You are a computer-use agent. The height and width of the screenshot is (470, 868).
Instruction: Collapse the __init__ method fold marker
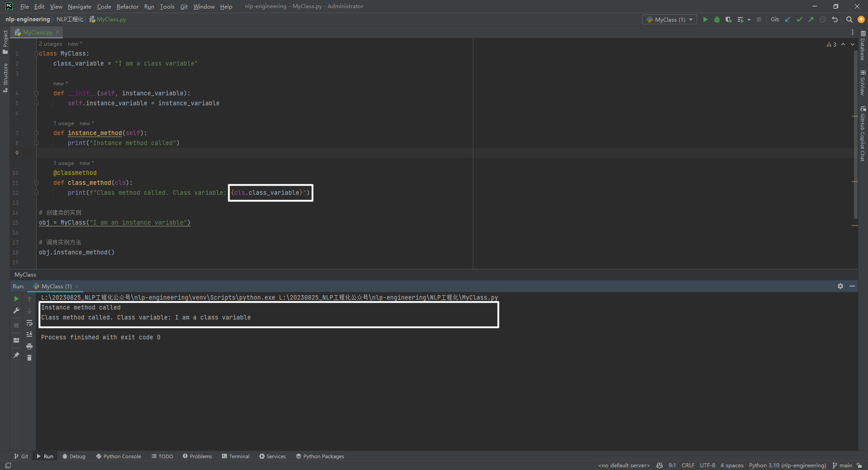36,93
